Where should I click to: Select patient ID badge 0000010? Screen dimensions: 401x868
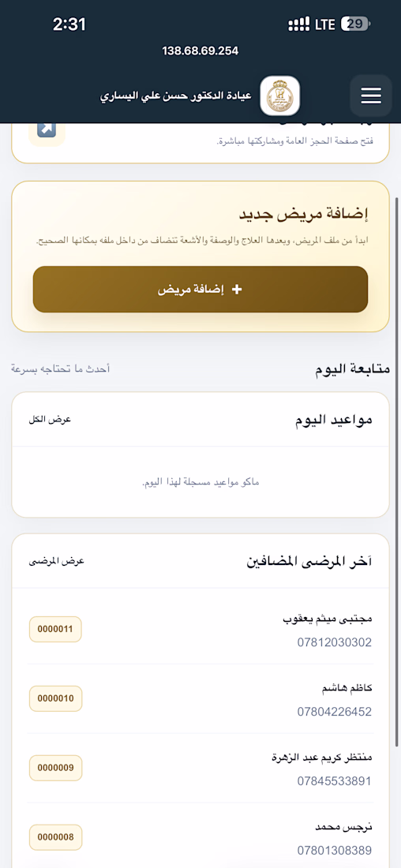tap(55, 698)
